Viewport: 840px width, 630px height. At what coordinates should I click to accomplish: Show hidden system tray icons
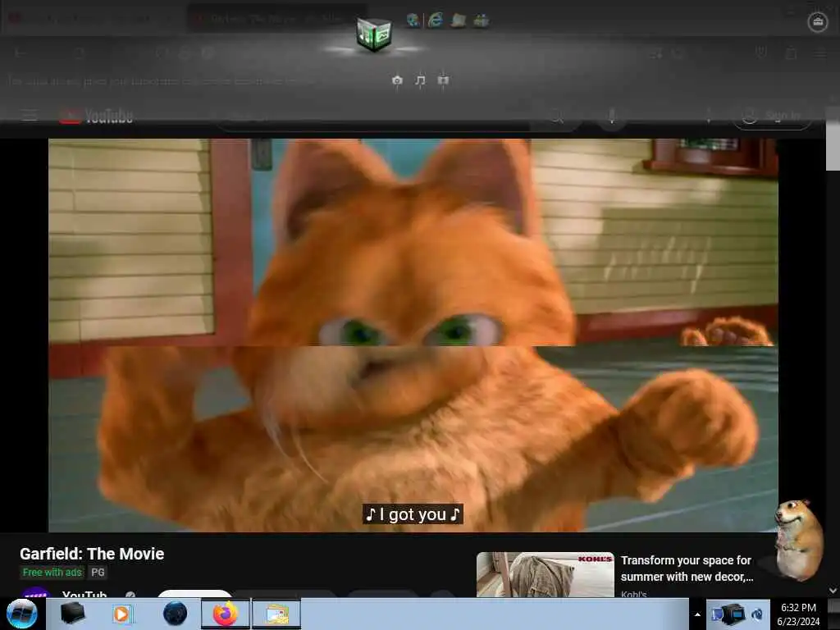click(x=697, y=614)
